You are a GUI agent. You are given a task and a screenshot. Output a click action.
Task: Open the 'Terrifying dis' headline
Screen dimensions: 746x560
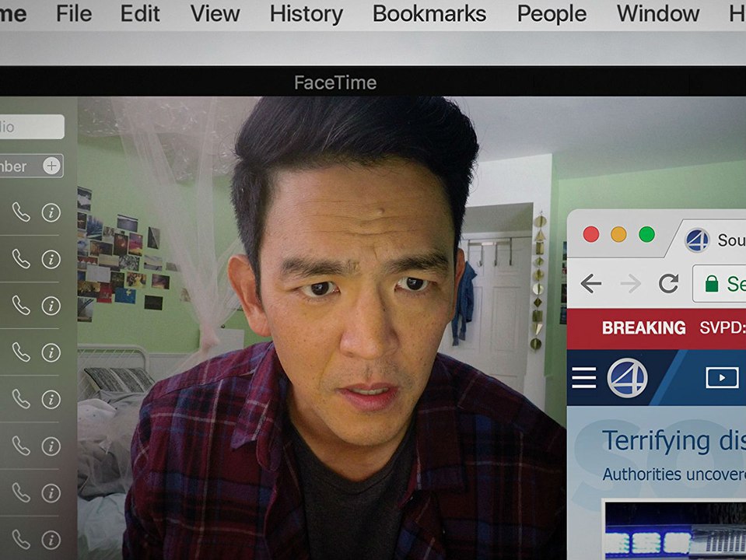tap(674, 441)
